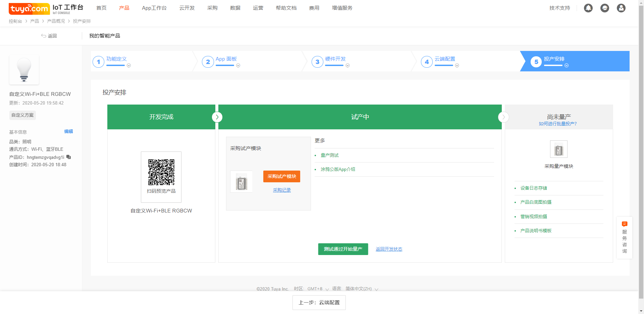Click the orange 采购试产模块 button

[x=281, y=177]
